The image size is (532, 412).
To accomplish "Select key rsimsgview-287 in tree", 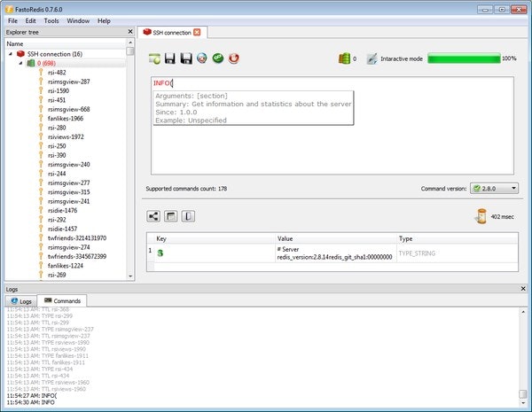I will 69,82.
